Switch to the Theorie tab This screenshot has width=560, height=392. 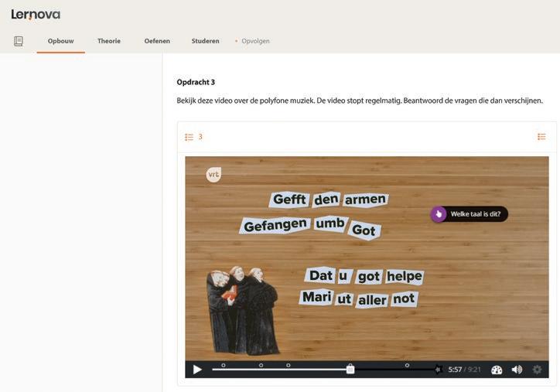click(x=109, y=41)
